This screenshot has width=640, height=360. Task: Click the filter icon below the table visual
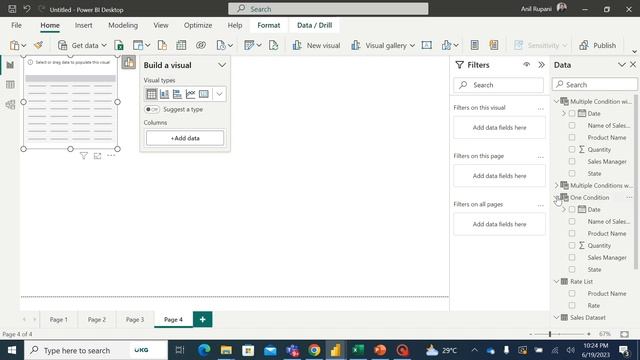84,156
